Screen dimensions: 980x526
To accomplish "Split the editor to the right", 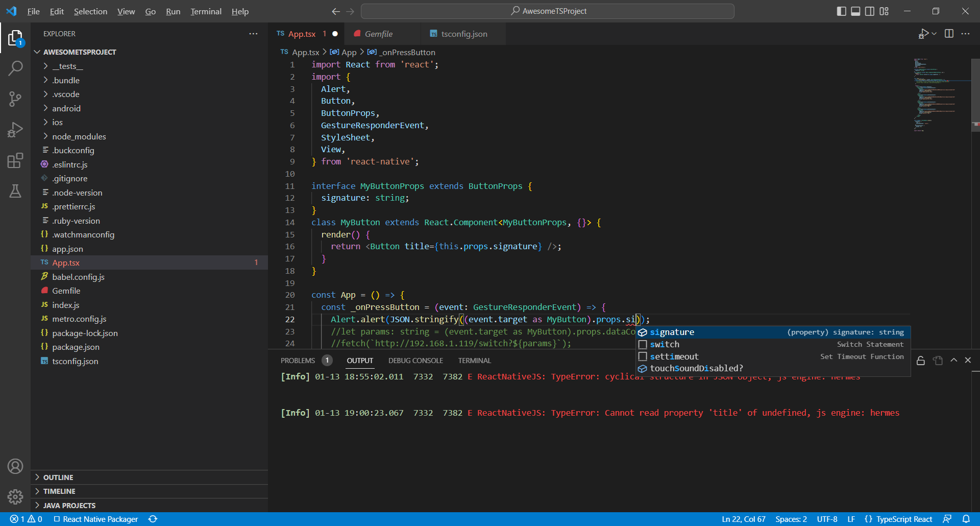I will tap(949, 34).
